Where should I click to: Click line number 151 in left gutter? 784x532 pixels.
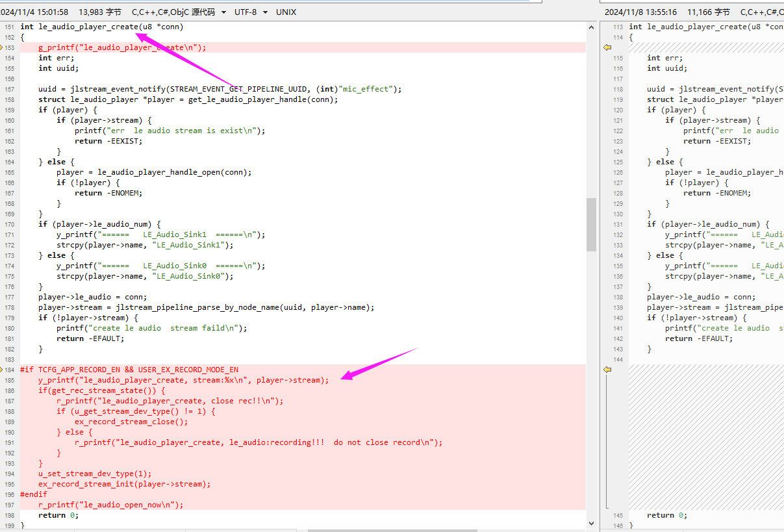9,27
